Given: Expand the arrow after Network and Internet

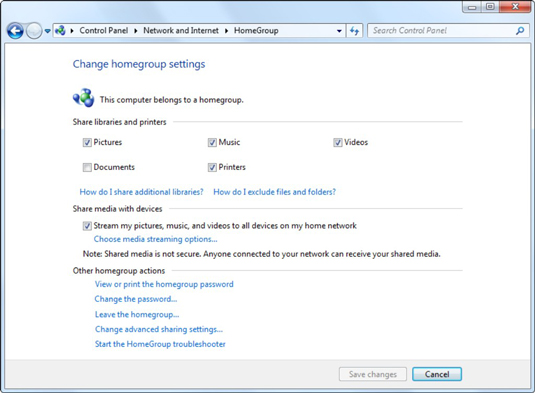Looking at the screenshot, I should [226, 31].
